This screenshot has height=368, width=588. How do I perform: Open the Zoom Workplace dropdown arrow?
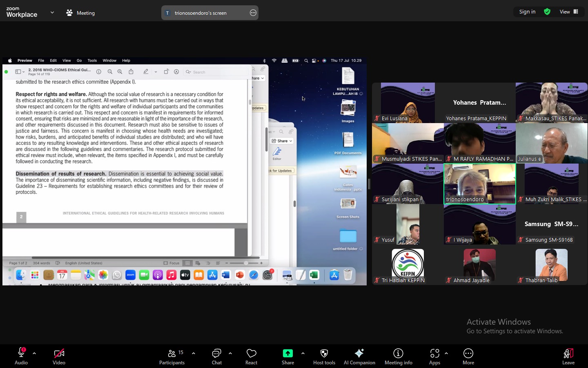point(52,13)
